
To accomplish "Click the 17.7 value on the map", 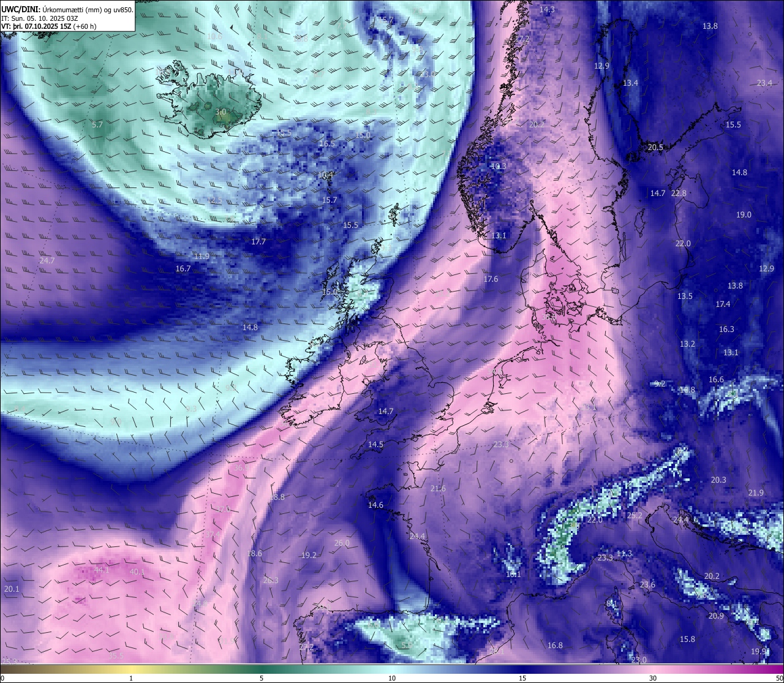I will [x=258, y=241].
